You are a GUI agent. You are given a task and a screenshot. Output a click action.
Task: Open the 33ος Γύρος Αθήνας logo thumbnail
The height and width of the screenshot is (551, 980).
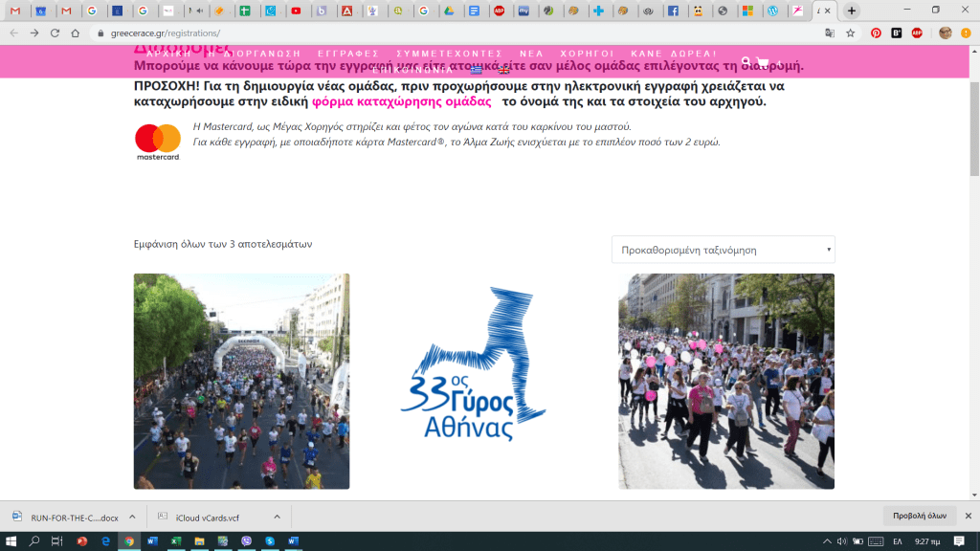[483, 381]
